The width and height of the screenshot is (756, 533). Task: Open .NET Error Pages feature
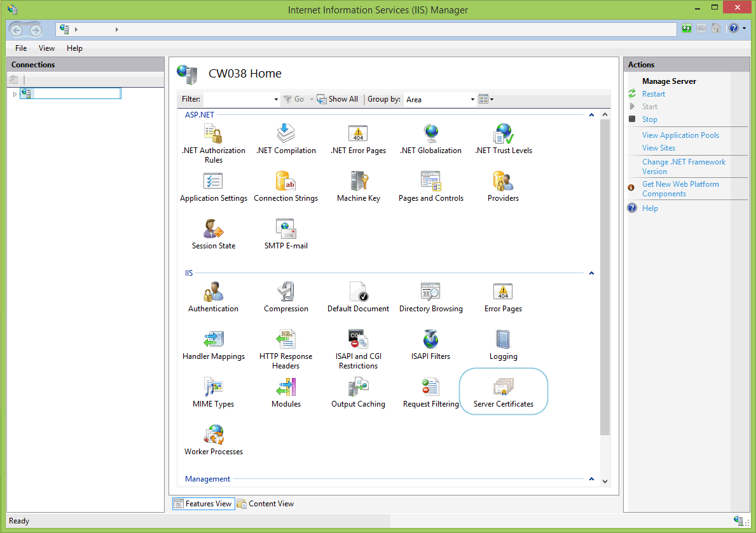point(358,138)
